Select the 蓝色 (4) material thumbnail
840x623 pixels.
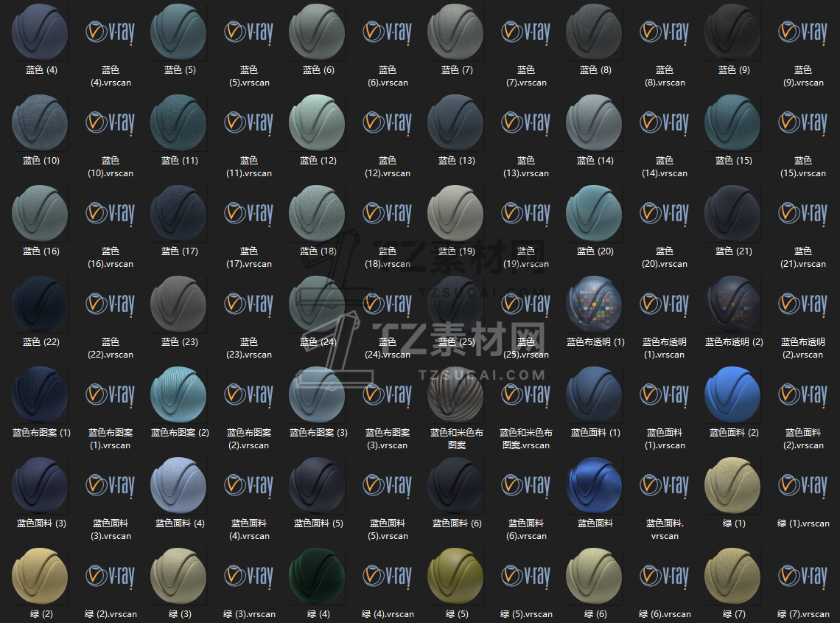(x=41, y=32)
